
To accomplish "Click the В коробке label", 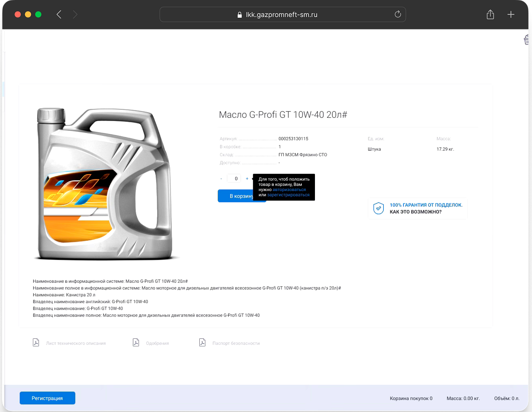I will tap(231, 147).
